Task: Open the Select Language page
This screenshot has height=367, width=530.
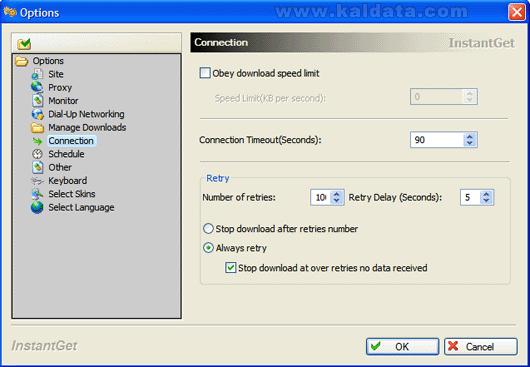Action: (x=81, y=207)
